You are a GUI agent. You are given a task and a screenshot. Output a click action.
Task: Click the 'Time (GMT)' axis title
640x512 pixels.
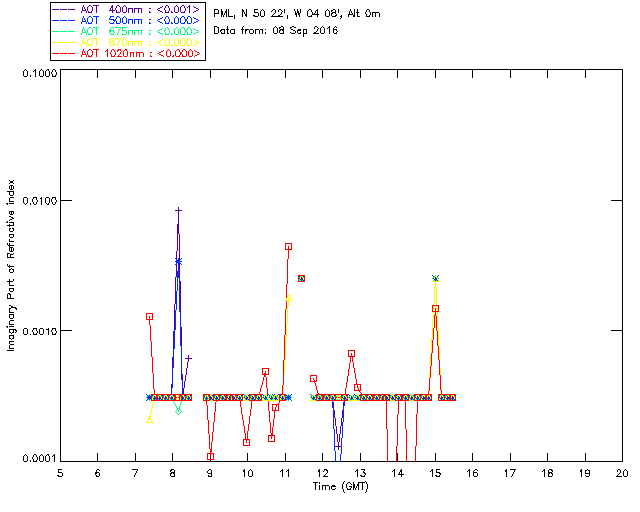tap(340, 487)
